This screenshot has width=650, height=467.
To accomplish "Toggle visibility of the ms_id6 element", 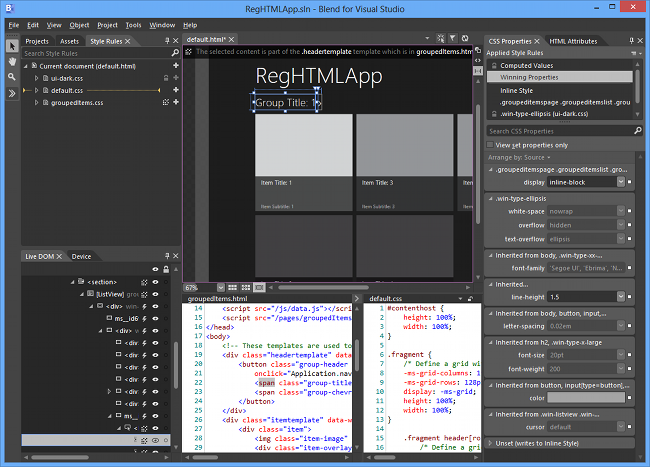I will 155,319.
